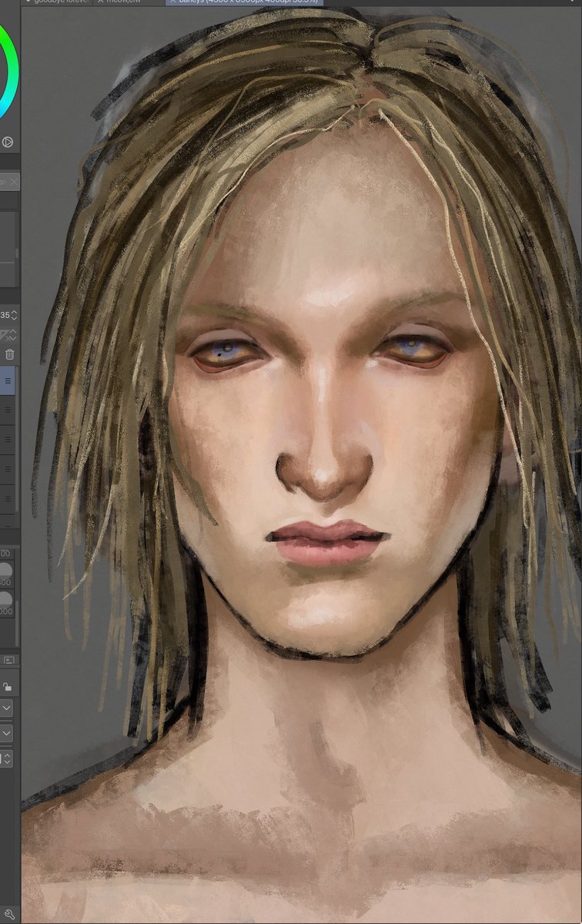
Task: Click the circled play arrow under color wheel
Action: (x=8, y=142)
